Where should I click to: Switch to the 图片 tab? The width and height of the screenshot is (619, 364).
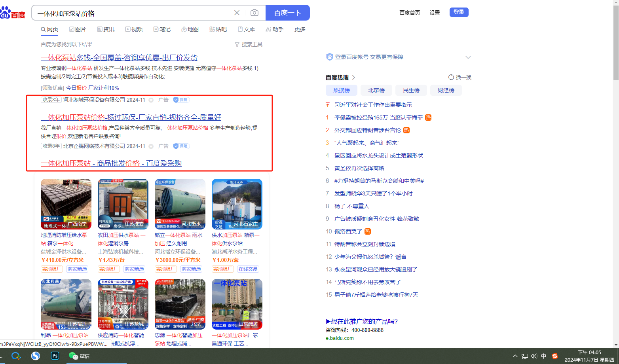78,29
